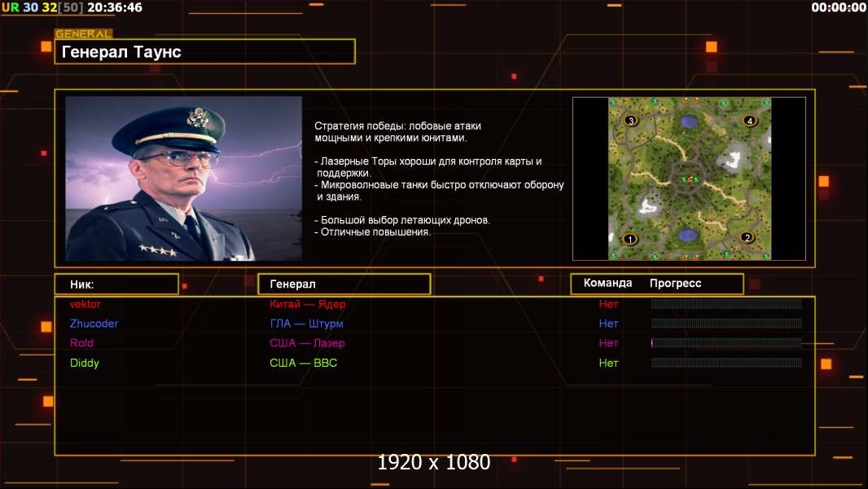Click the Прогресс column header
This screenshot has height=489, width=868.
(x=675, y=283)
